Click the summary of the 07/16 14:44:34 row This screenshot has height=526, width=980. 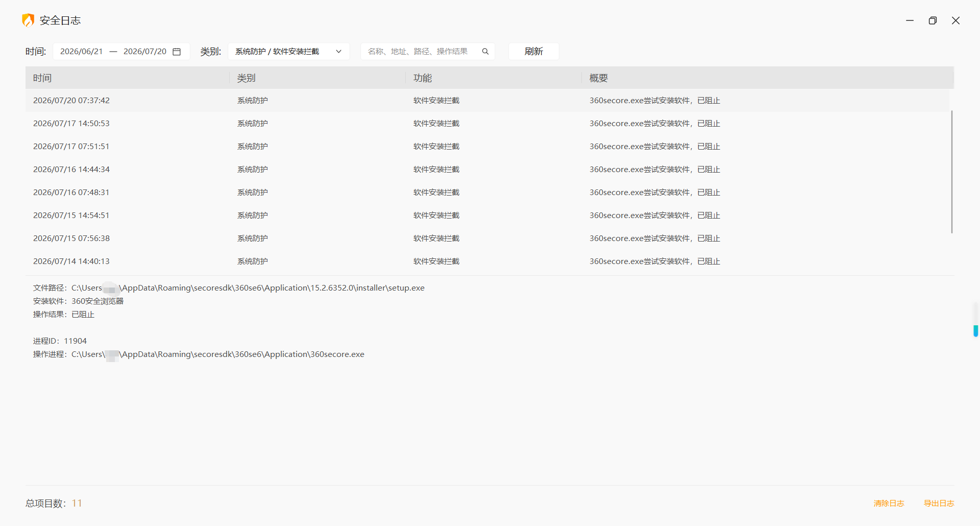pos(655,170)
